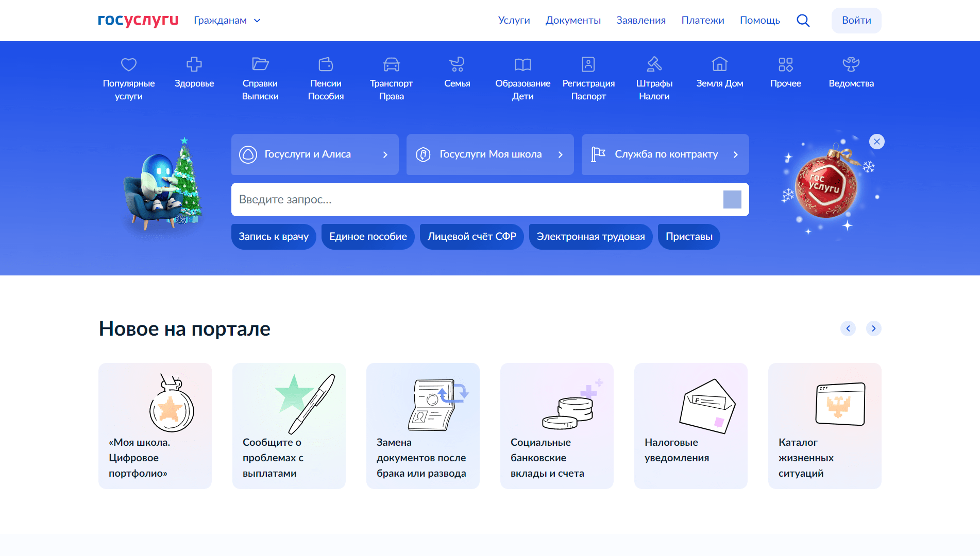980x556 pixels.
Task: Click the magnifier search icon in header
Action: pos(803,21)
